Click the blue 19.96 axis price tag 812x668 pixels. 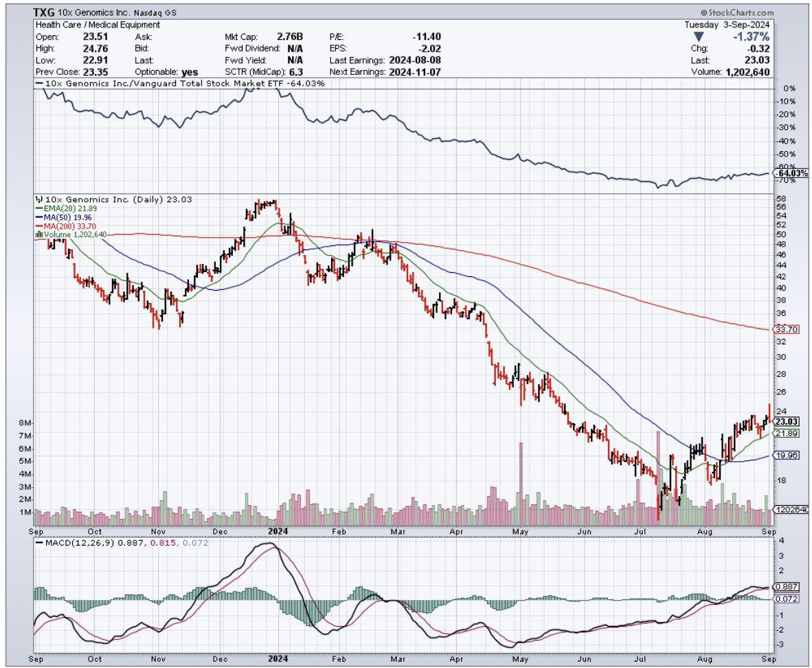[x=785, y=455]
